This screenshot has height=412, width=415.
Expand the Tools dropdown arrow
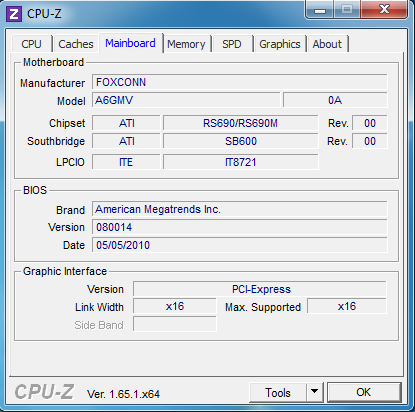pyautogui.click(x=315, y=392)
